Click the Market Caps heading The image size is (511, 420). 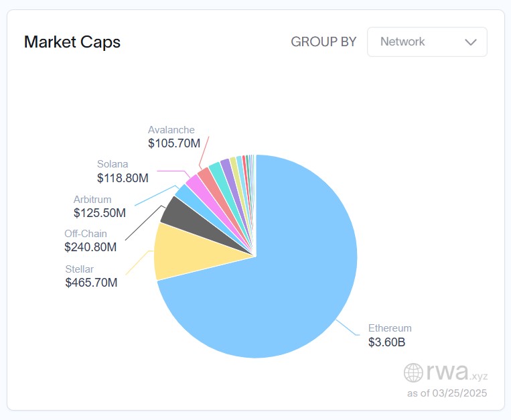click(x=72, y=42)
